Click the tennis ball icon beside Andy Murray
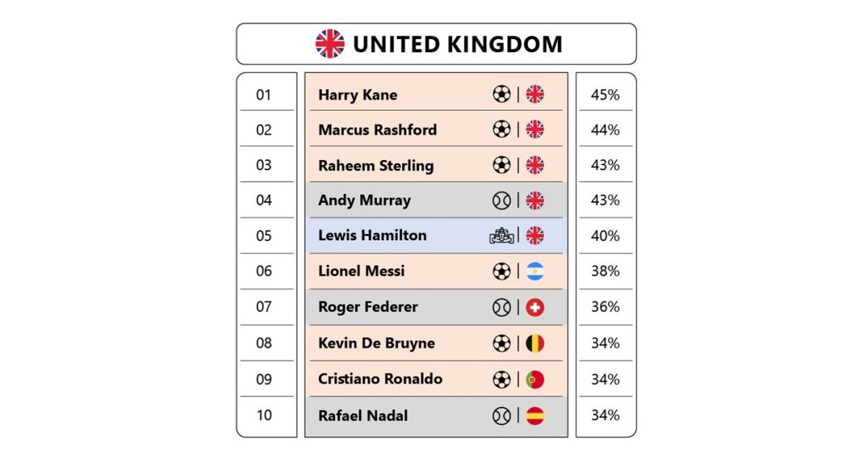Screen dimensions: 868x454 pyautogui.click(x=501, y=201)
